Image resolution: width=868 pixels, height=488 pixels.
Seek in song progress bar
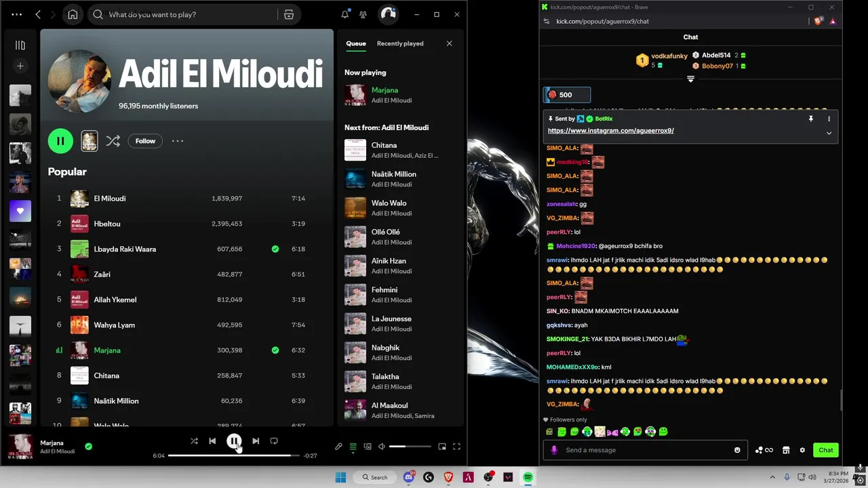pos(234,455)
